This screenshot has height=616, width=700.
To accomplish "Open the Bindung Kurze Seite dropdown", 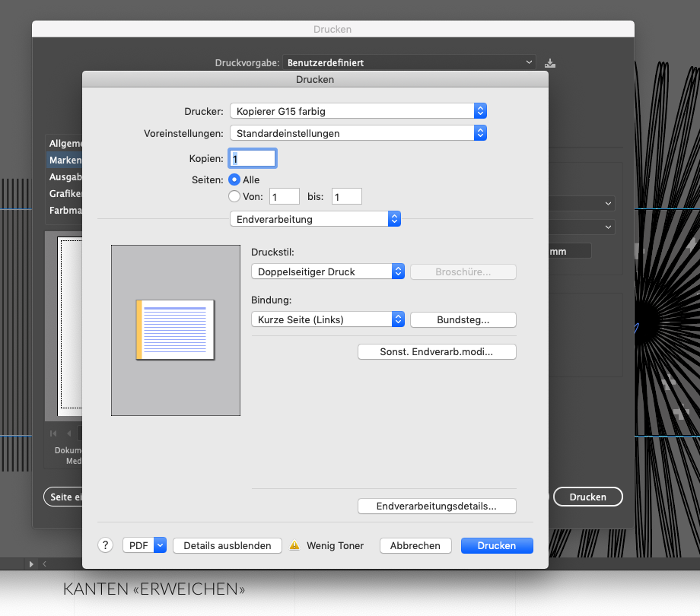I will click(327, 319).
